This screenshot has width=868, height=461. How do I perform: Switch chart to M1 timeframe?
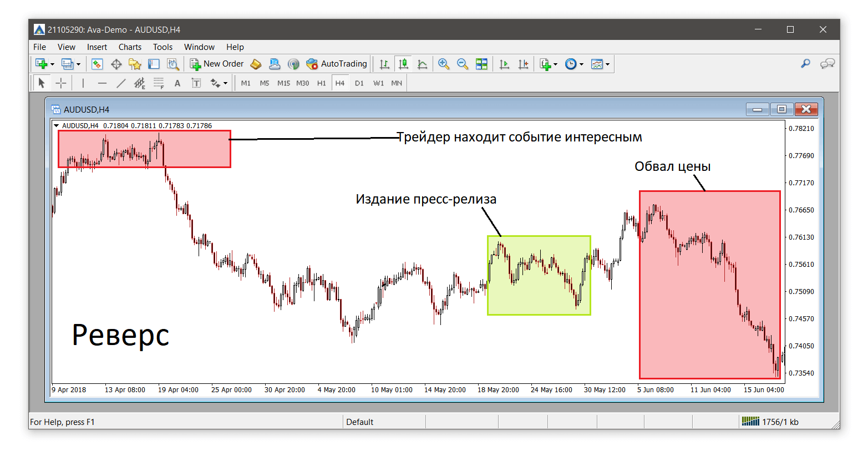click(246, 83)
